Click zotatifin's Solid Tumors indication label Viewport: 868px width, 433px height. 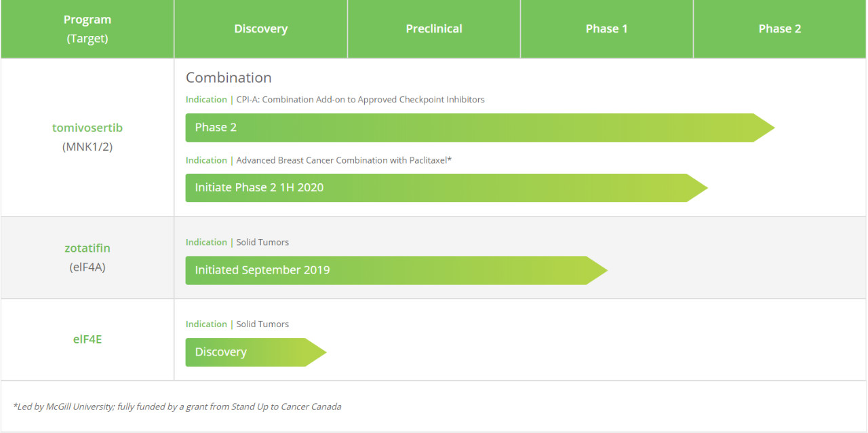[x=262, y=242]
